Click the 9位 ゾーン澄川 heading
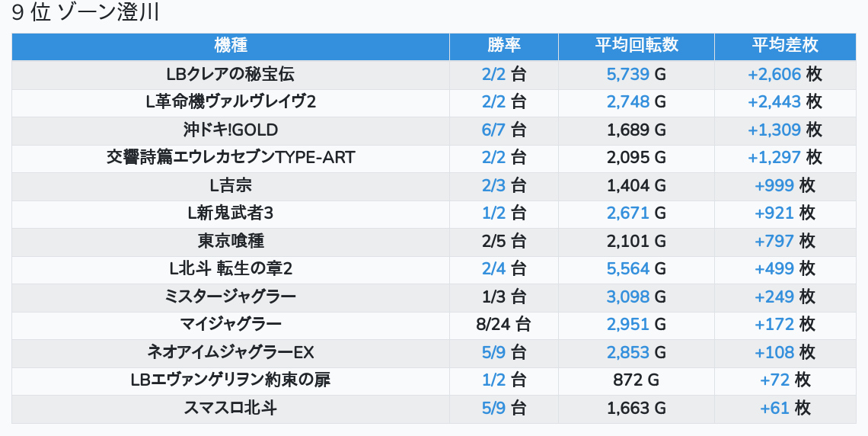Viewport: 868px width, 436px height. pyautogui.click(x=85, y=14)
